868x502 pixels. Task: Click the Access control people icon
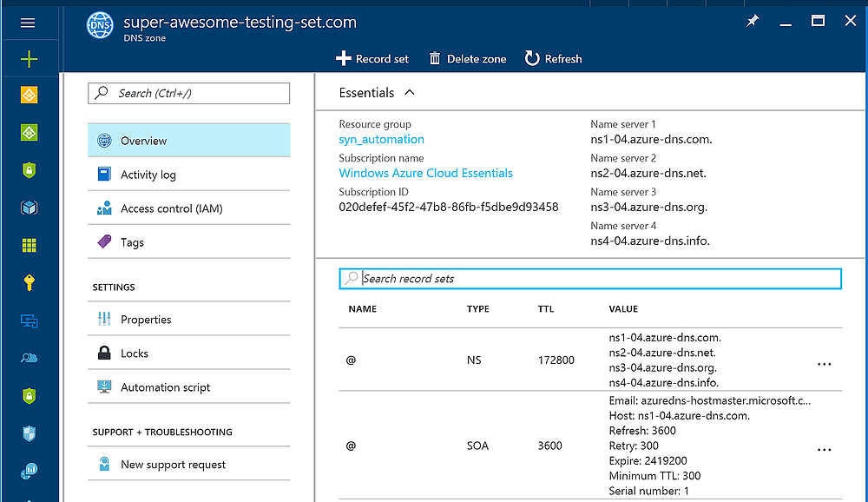[104, 208]
